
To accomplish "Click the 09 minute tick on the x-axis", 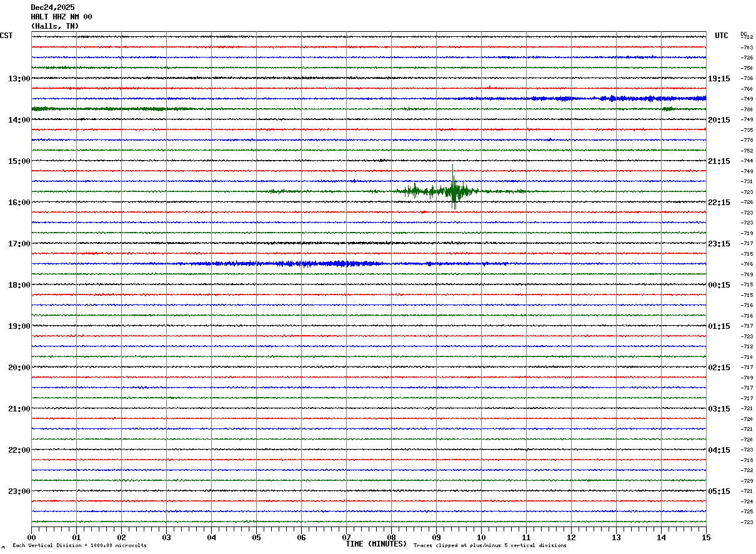I will [x=436, y=537].
